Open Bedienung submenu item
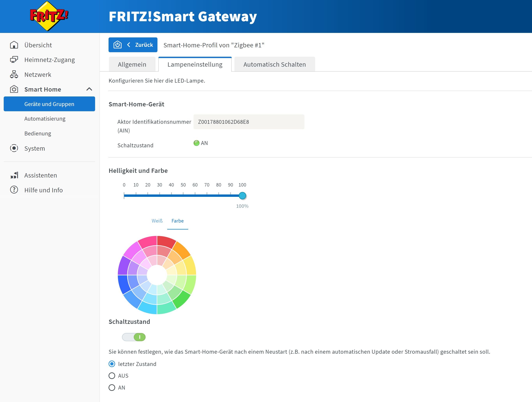Screen dimensions: 532x402 click(38, 133)
